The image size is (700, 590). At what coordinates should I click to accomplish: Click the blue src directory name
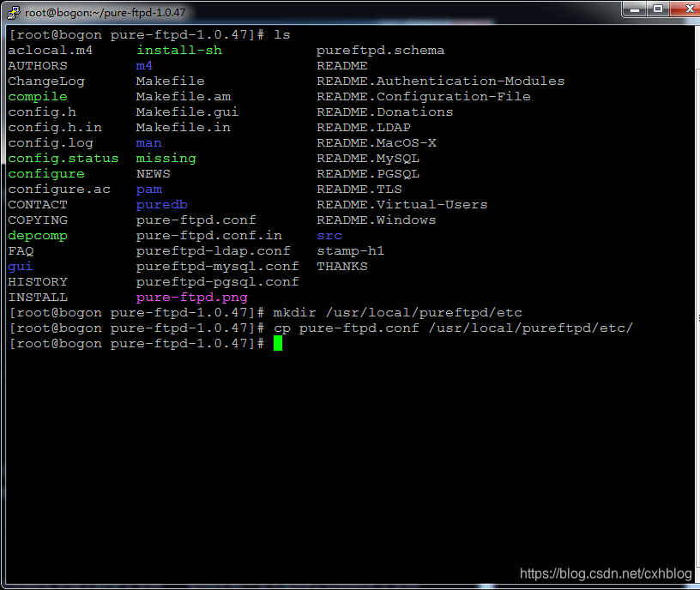pyautogui.click(x=329, y=236)
